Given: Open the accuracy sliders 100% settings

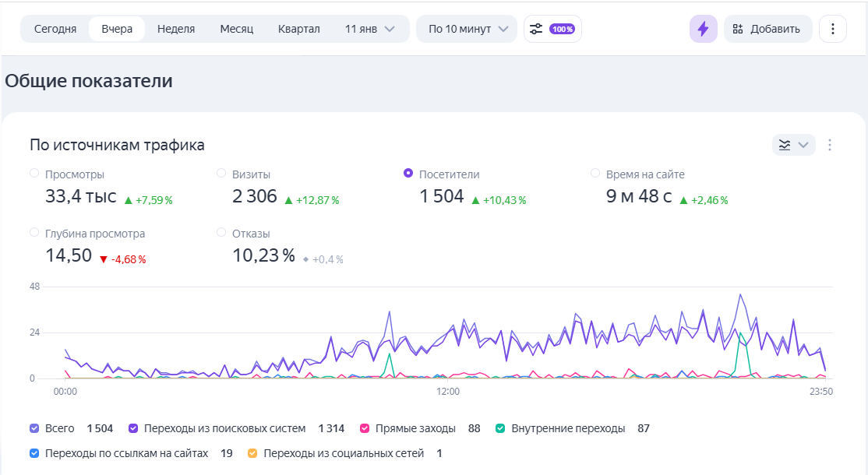Looking at the screenshot, I should 552,29.
